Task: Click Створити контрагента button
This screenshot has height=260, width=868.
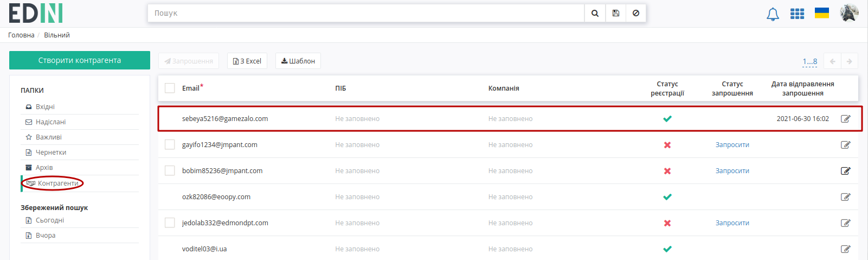Action: click(80, 60)
